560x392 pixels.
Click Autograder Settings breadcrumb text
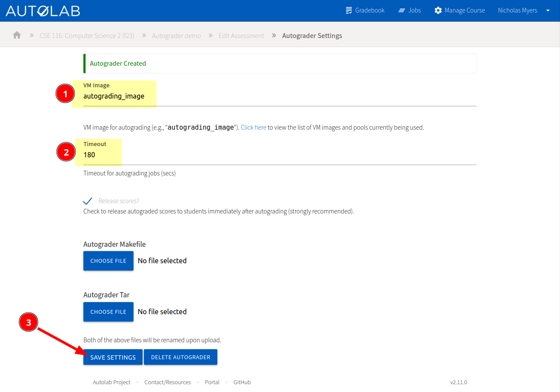pyautogui.click(x=312, y=35)
